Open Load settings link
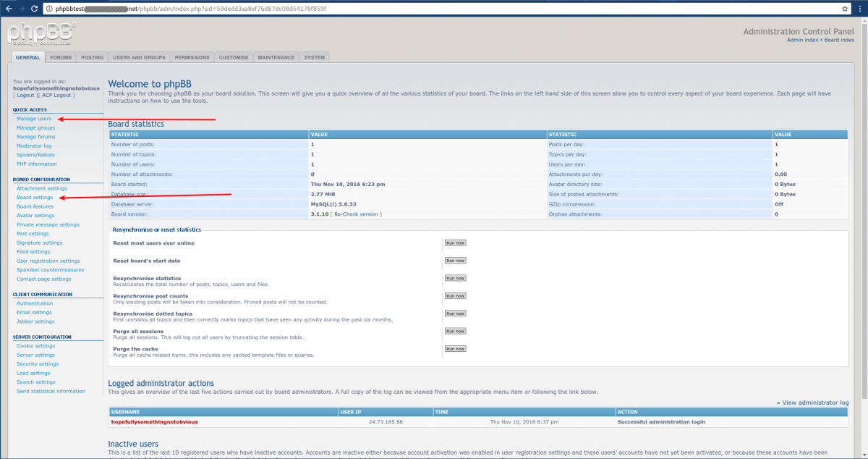The image size is (868, 459). pyautogui.click(x=33, y=374)
